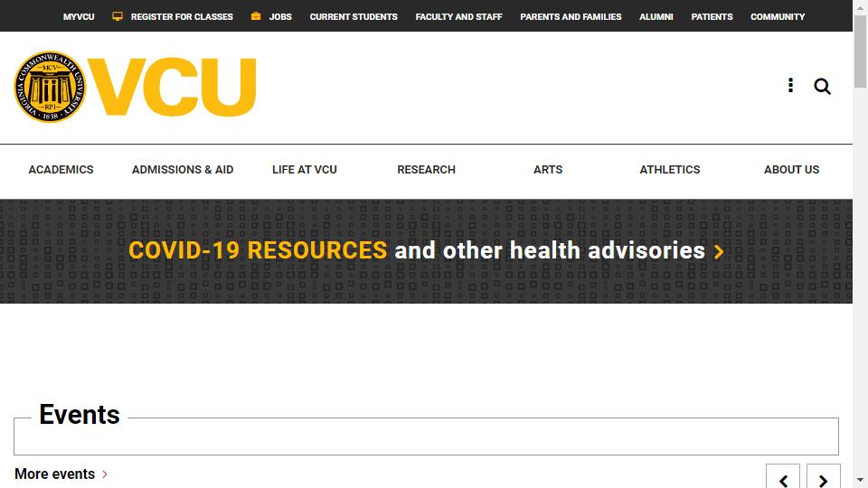The width and height of the screenshot is (868, 488).
Task: Open the three-dot more options menu
Action: point(790,85)
